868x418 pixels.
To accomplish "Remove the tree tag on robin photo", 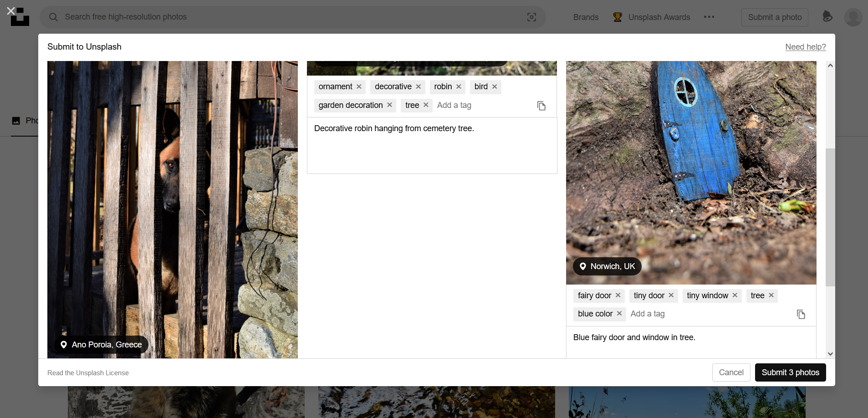I will (x=426, y=105).
